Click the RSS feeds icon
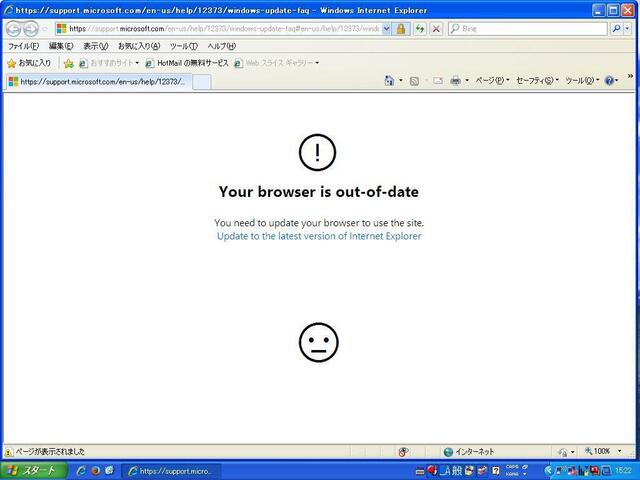Viewport: 640px width, 480px height. 414,81
